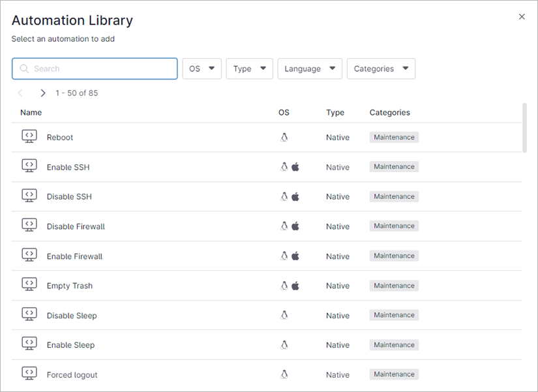Click the Apple icon for Enable Firewall
This screenshot has height=392, width=538.
click(x=295, y=256)
